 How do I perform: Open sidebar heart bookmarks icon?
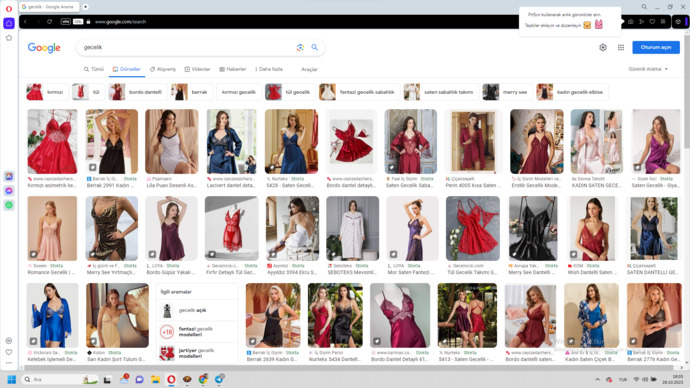coord(9,352)
